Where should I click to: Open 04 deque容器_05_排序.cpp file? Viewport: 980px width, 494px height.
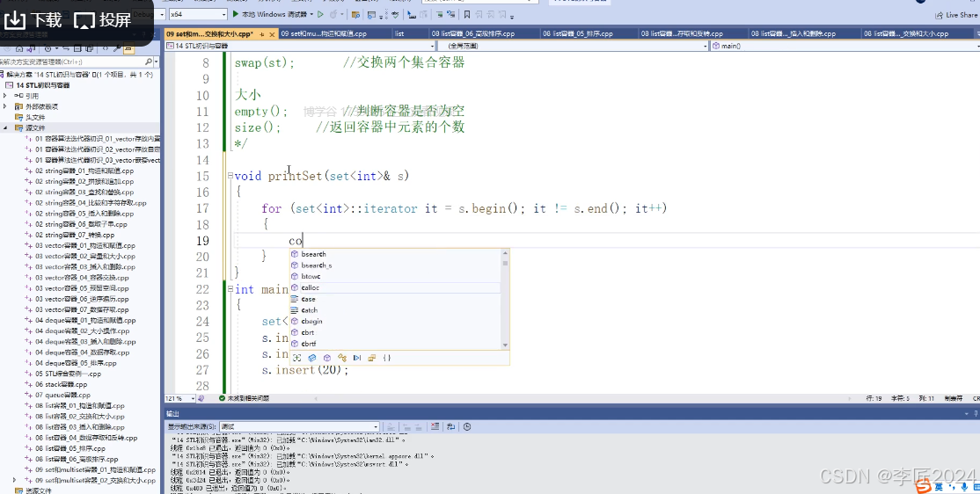(x=76, y=363)
